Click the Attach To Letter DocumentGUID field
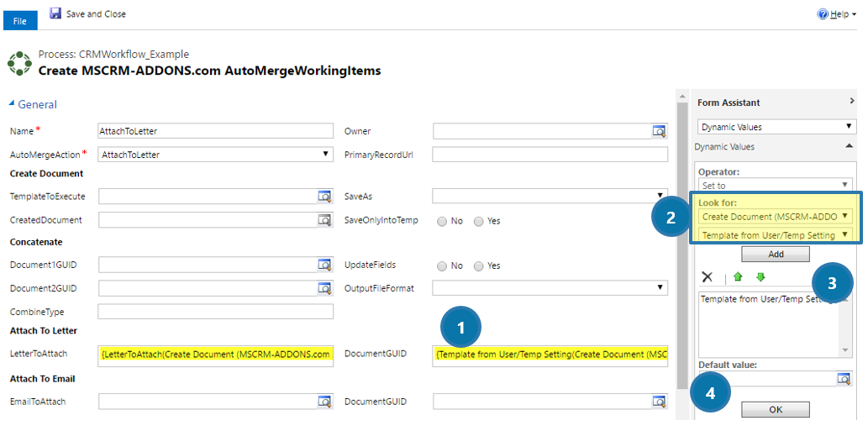 [x=550, y=354]
